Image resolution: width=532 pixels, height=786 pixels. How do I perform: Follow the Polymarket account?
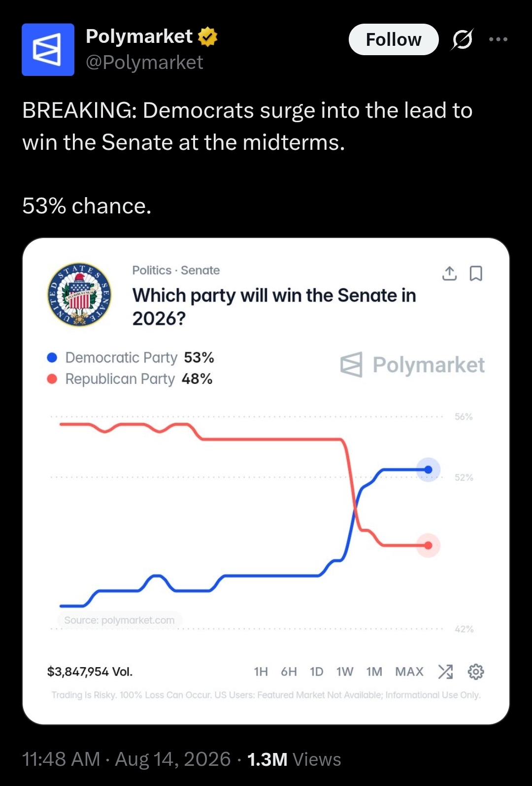tap(394, 39)
